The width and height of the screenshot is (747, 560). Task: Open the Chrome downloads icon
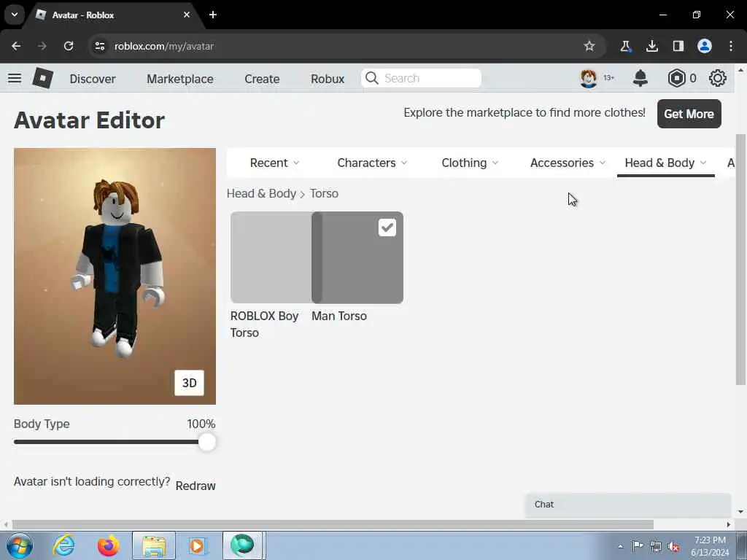click(651, 46)
